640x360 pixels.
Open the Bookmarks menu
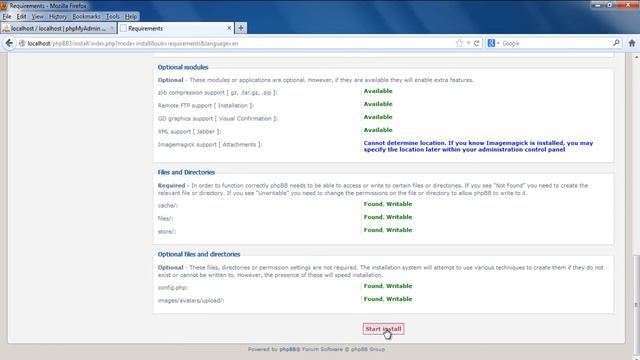click(x=86, y=16)
